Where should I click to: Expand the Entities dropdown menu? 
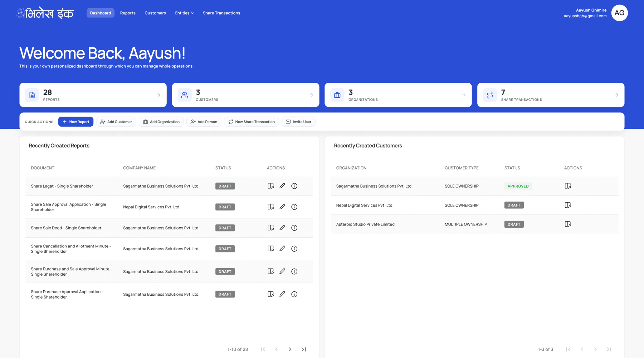tap(185, 13)
